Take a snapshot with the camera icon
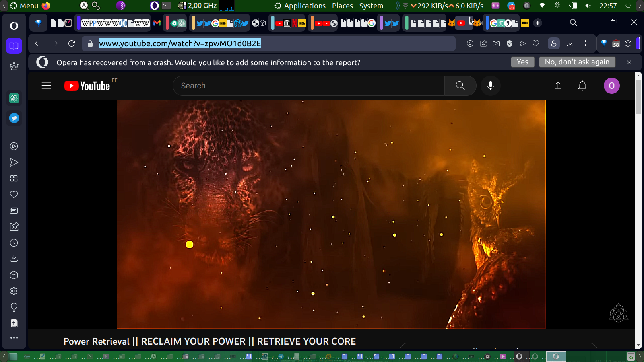Image resolution: width=644 pixels, height=362 pixels. [x=496, y=43]
